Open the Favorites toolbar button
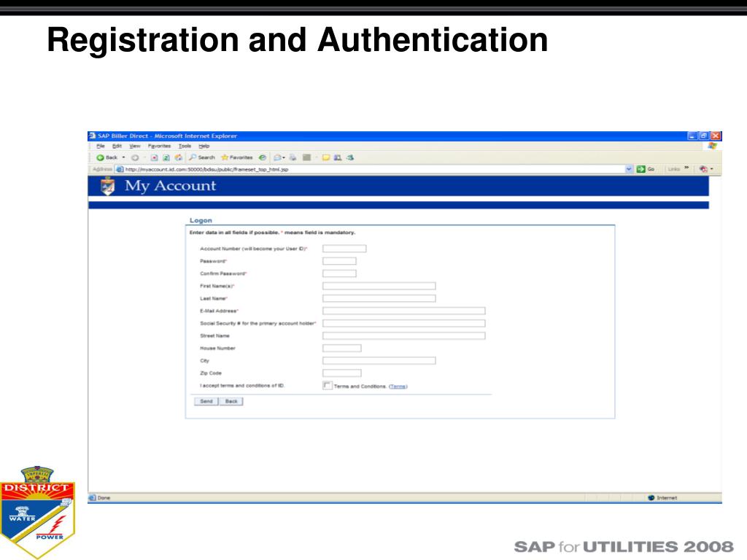 237,157
